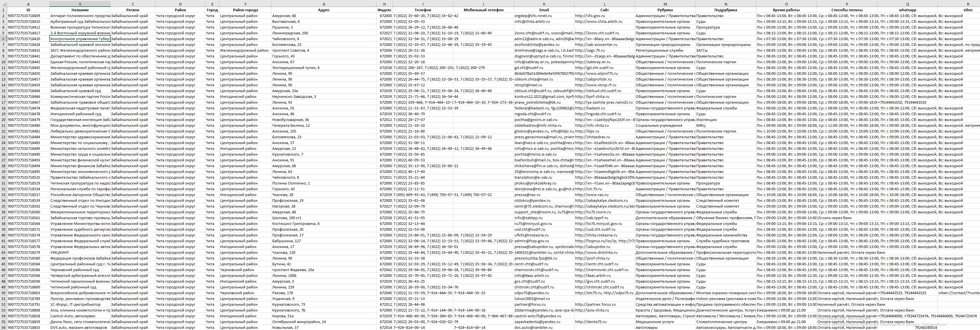Click cell 'Забайкальский краевой суд'
The height and width of the screenshot is (330, 980).
[80, 91]
